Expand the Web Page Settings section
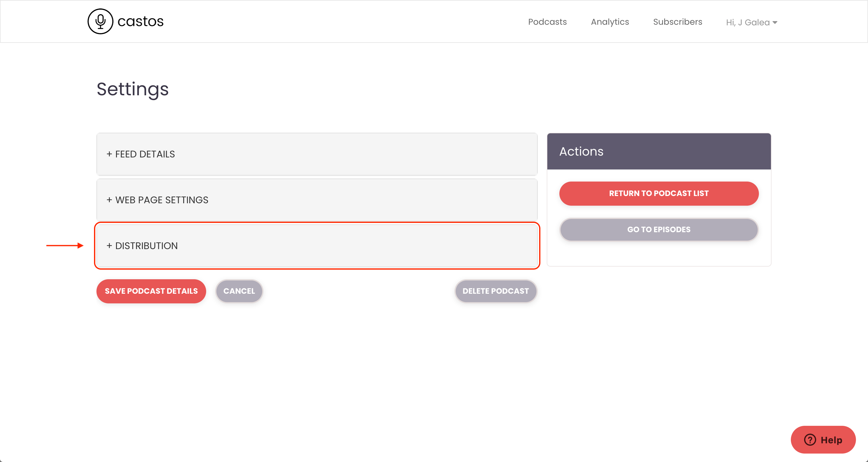868x462 pixels. tap(317, 200)
